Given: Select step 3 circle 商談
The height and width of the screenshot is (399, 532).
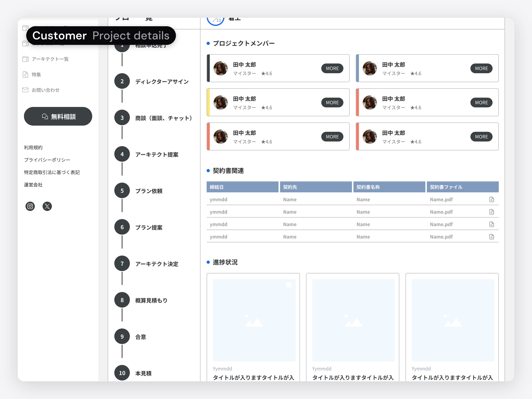Looking at the screenshot, I should pyautogui.click(x=122, y=118).
